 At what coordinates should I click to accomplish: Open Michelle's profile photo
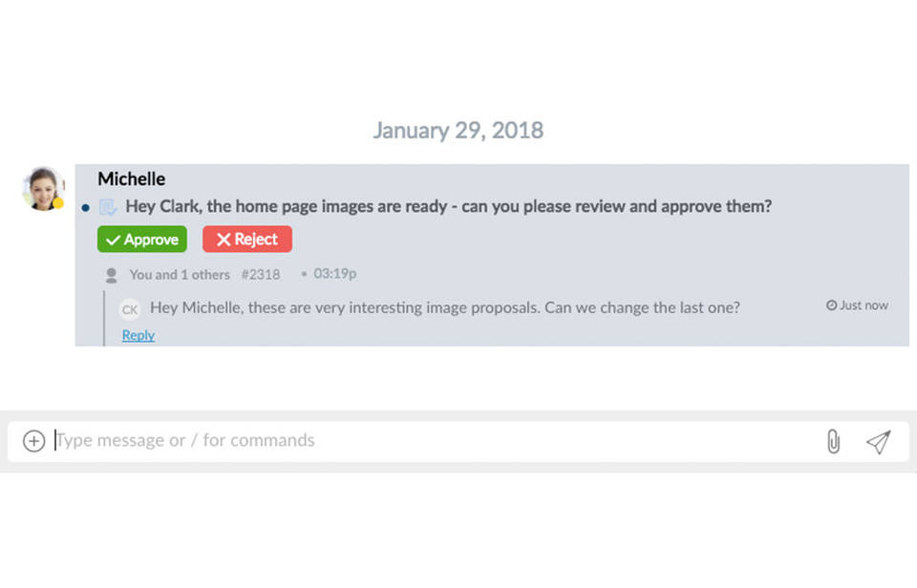coord(43,188)
